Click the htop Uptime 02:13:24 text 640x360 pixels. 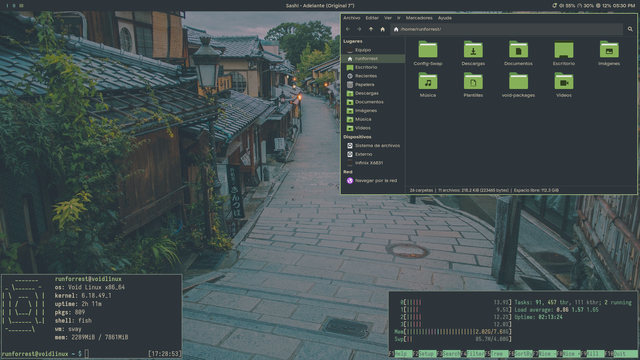[x=538, y=317]
